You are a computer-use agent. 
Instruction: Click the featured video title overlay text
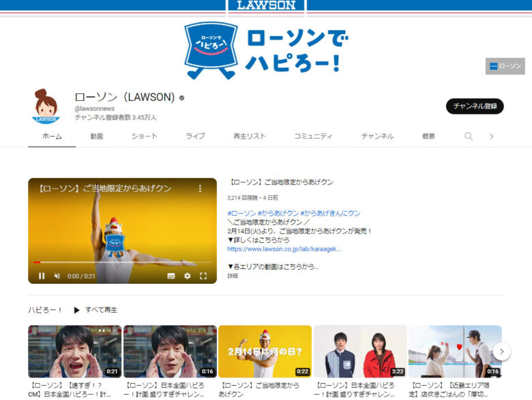pos(104,188)
